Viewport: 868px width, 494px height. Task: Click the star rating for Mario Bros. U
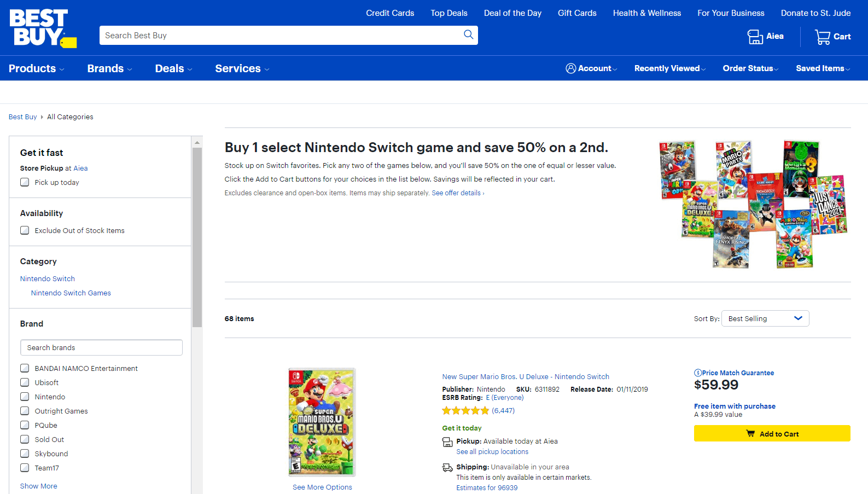point(465,411)
